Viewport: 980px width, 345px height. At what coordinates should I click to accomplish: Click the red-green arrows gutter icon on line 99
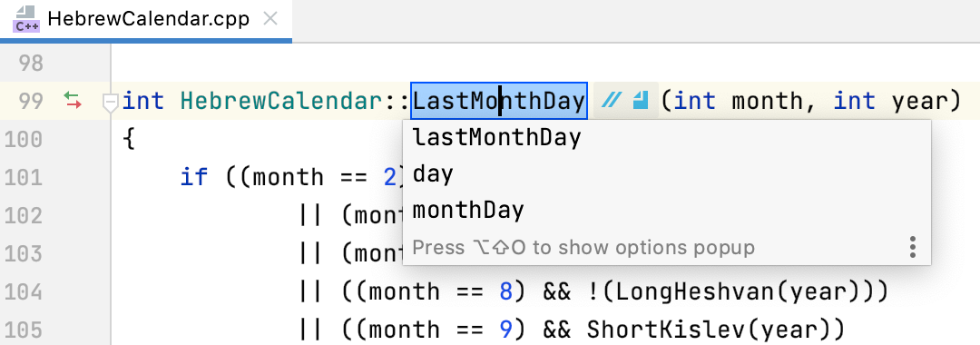pos(73,101)
